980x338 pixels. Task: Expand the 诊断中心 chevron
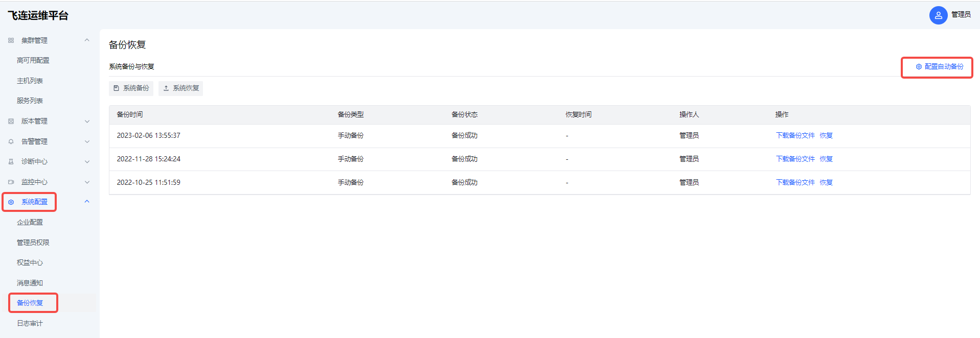pyautogui.click(x=87, y=162)
